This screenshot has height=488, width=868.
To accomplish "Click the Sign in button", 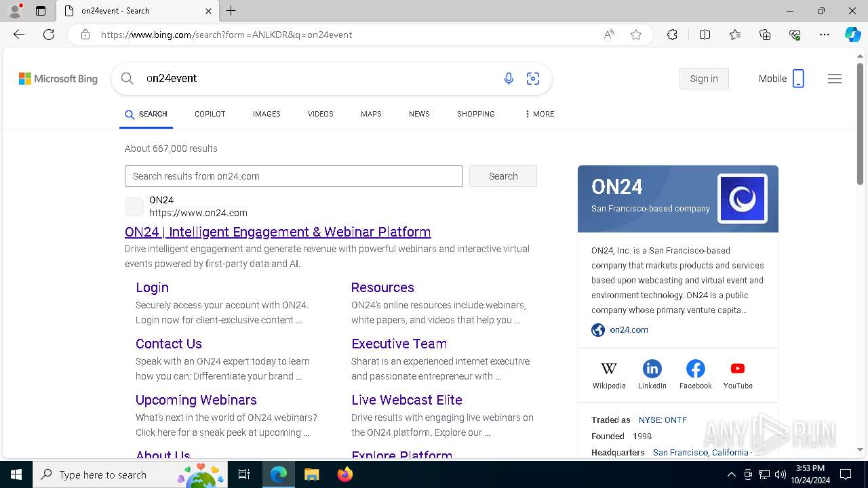I will click(x=704, y=79).
